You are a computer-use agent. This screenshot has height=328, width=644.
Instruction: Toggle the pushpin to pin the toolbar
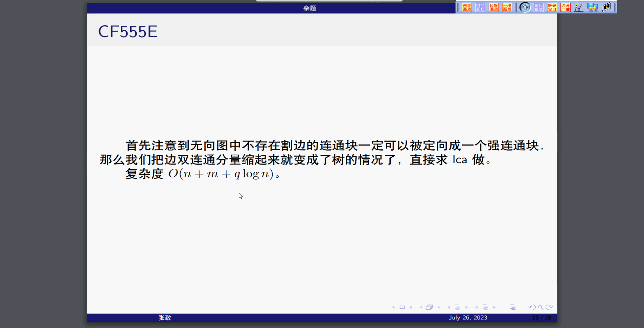(525, 7)
